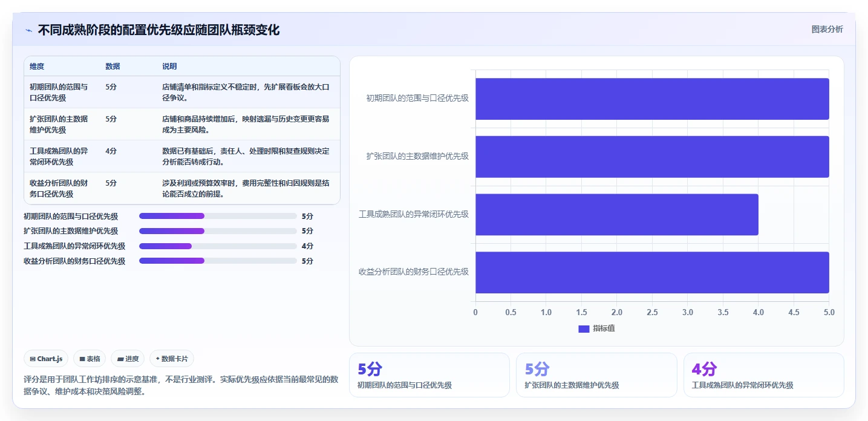Click the 指标值 legend label
Image resolution: width=868 pixels, height=421 pixels.
604,328
